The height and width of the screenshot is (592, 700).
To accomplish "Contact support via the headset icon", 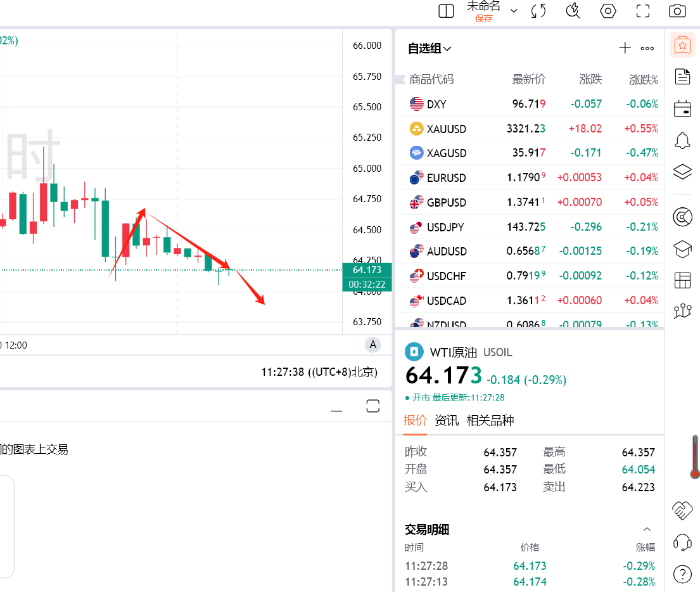I will [682, 542].
